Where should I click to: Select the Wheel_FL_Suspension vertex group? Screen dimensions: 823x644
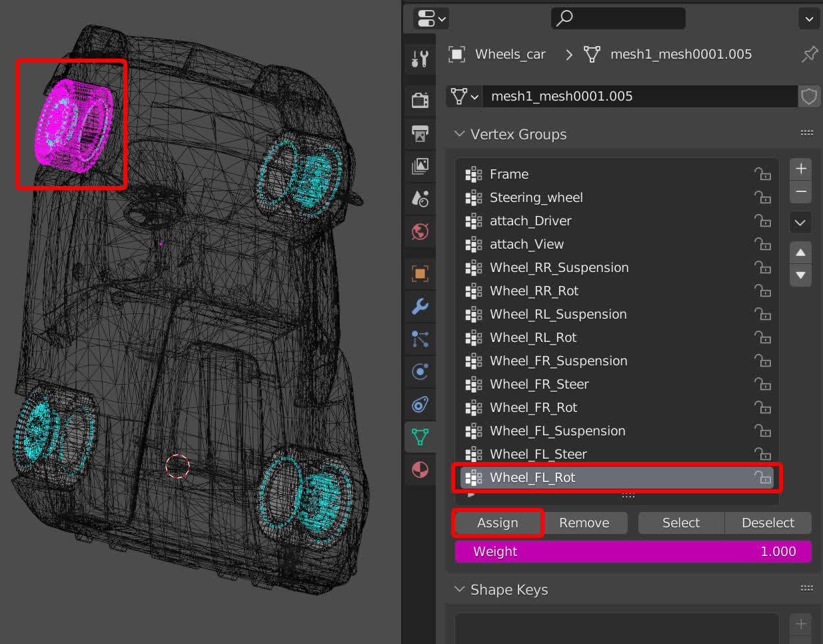(x=616, y=431)
